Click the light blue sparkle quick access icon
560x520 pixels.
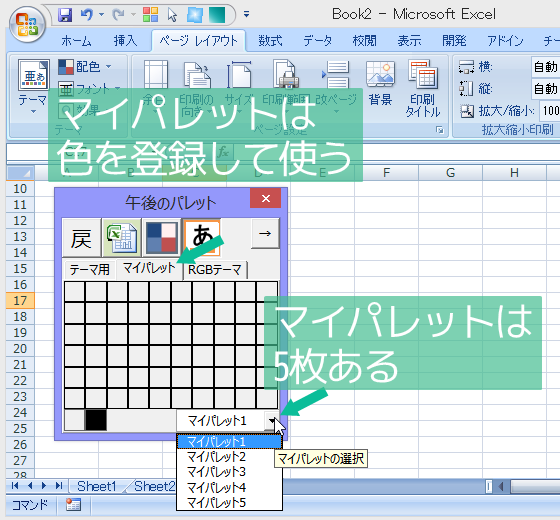tap(195, 15)
